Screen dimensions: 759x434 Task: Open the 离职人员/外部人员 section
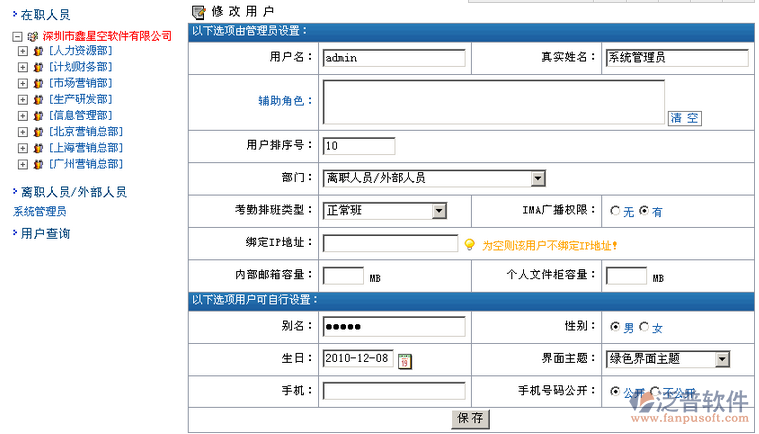[74, 192]
